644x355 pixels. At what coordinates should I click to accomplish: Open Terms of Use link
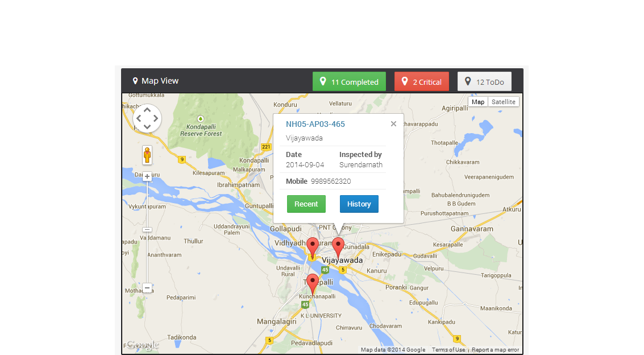[448, 350]
